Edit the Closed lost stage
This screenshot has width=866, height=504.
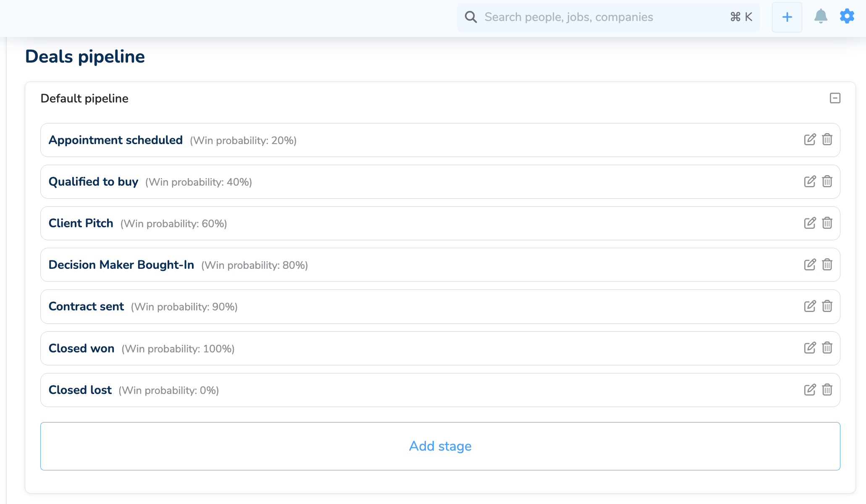click(x=810, y=390)
